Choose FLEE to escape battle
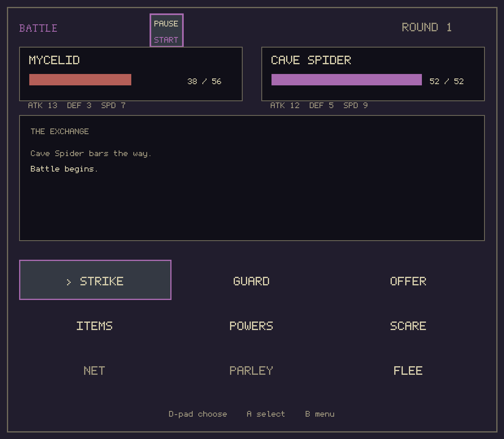504x439 pixels. coord(408,371)
